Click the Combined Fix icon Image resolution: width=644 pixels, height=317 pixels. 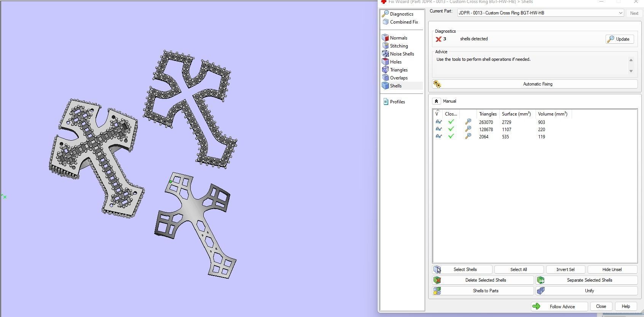click(385, 22)
